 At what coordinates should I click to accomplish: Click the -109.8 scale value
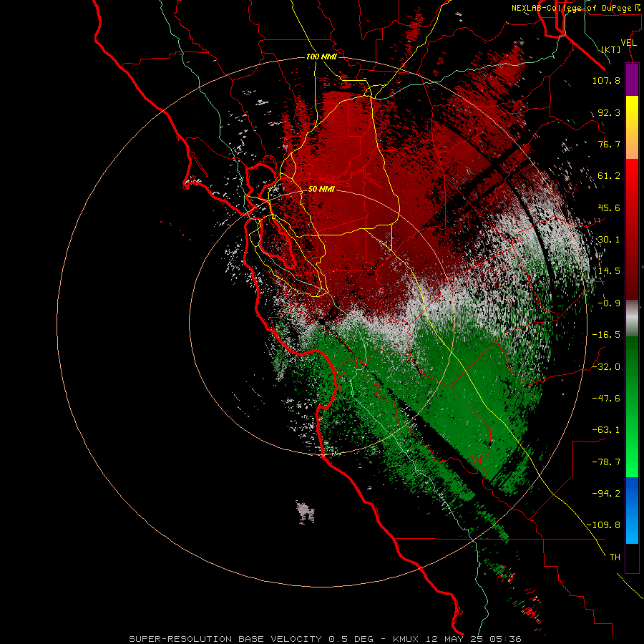604,525
